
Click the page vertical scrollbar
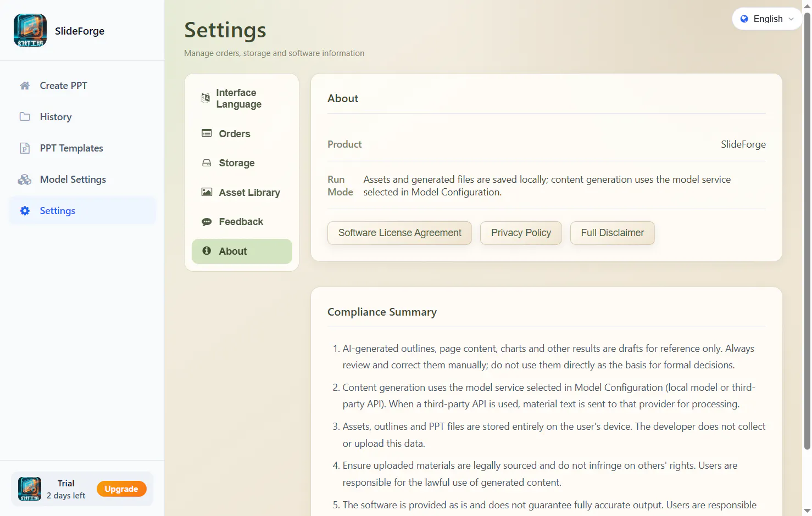pos(807,231)
